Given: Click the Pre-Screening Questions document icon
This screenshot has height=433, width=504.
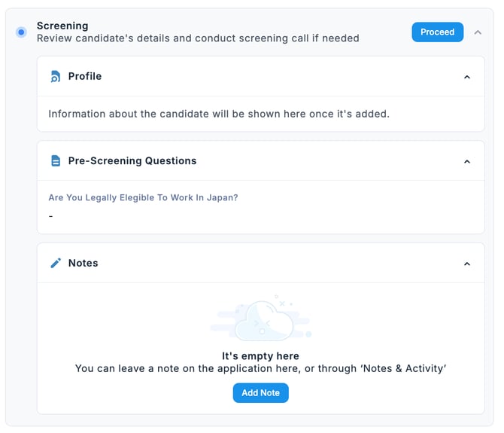Looking at the screenshot, I should point(55,160).
